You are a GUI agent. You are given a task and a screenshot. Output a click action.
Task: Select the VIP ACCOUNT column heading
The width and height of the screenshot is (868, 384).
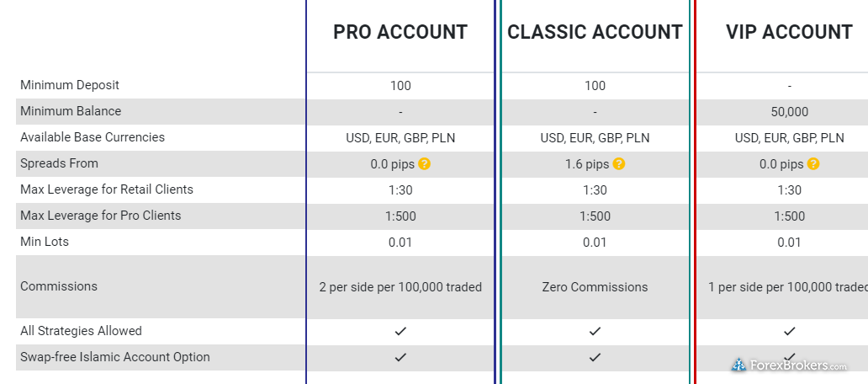pos(789,33)
